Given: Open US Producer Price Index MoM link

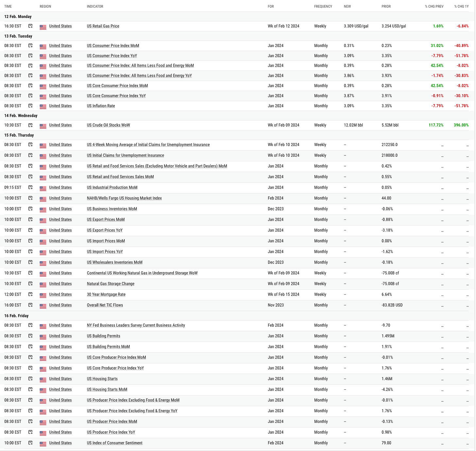Looking at the screenshot, I should coord(112,422).
